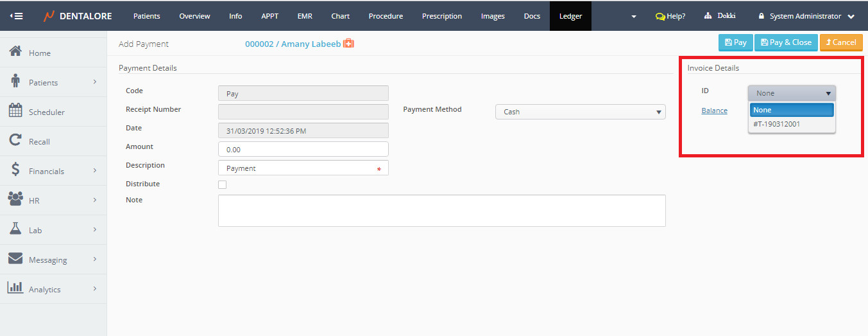Click the Recall refresh icon
Screen dimensions: 868x336
coord(15,141)
